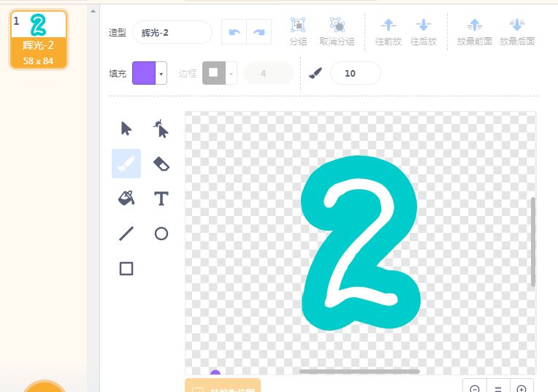Screen dimensions: 558x392
Task: Select the Rectangle tool
Action: [x=126, y=269]
